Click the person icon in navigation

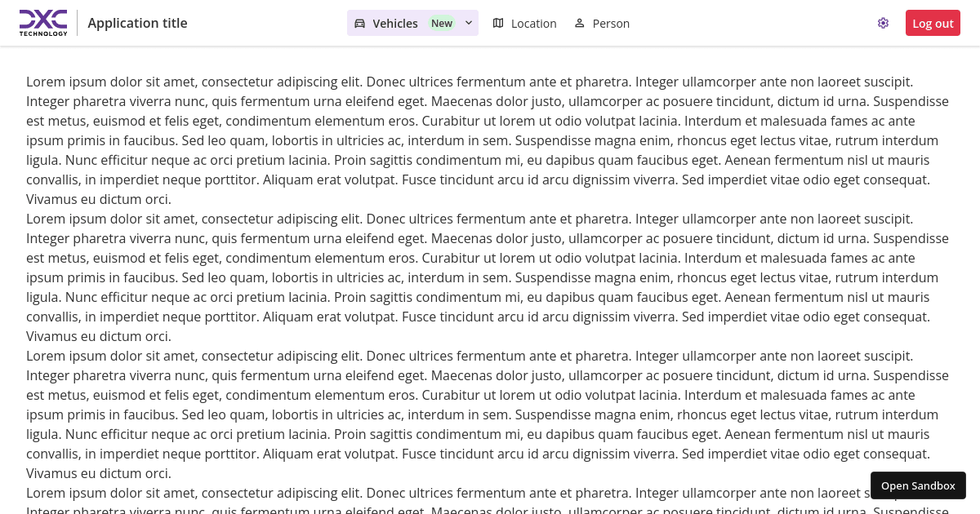coord(580,23)
